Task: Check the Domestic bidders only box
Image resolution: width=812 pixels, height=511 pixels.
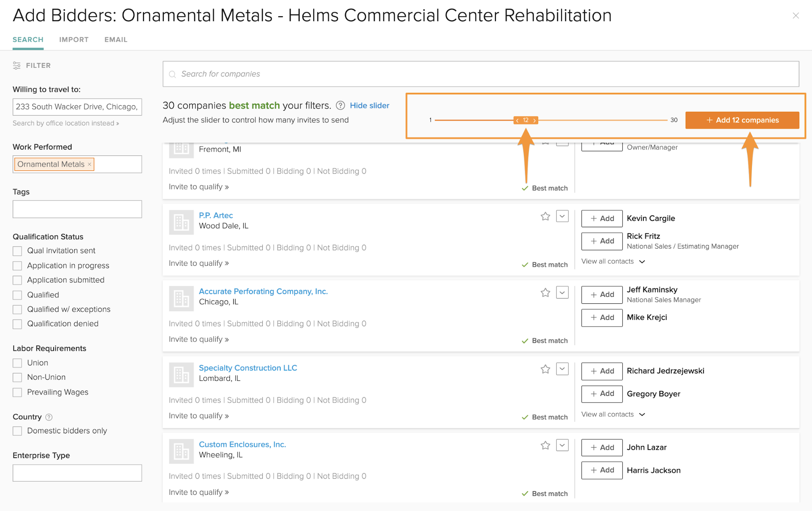Action: pos(17,431)
